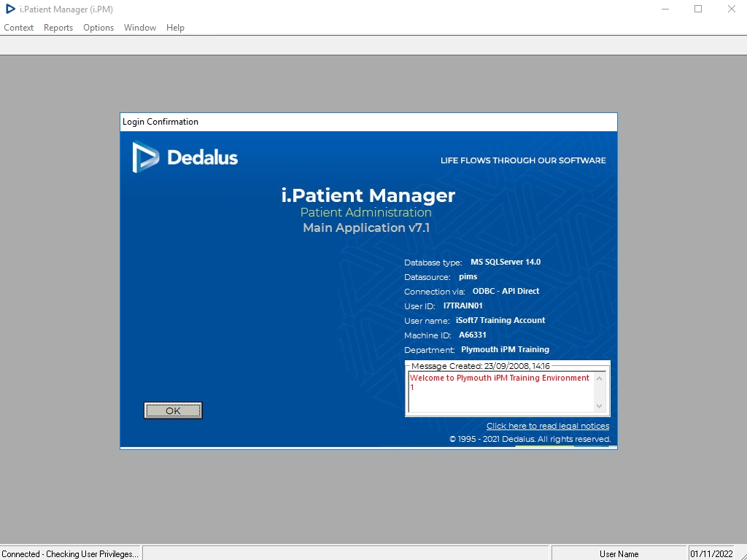Click the Dedalus logo
The image size is (747, 560).
185,157
